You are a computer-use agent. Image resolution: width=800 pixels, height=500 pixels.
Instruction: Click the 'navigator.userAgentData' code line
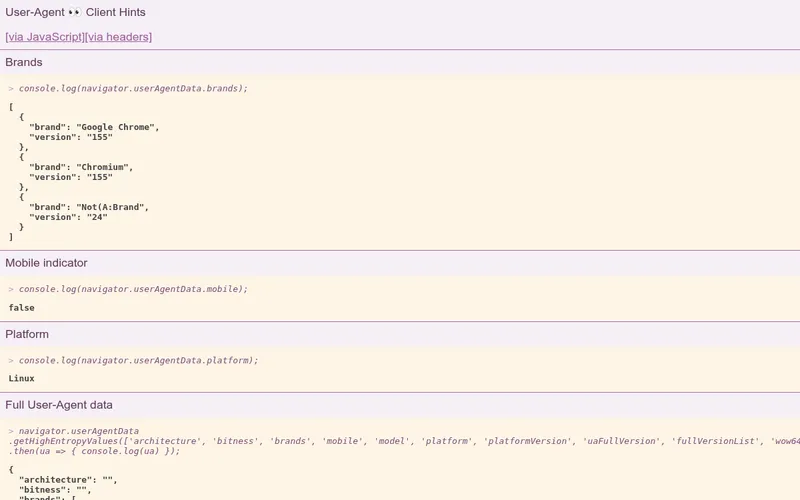(x=79, y=431)
